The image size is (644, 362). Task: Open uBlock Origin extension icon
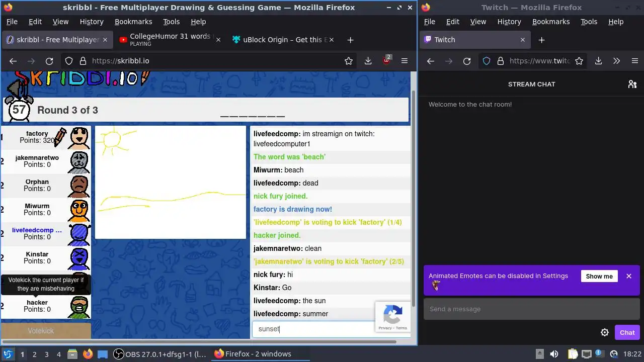click(386, 60)
